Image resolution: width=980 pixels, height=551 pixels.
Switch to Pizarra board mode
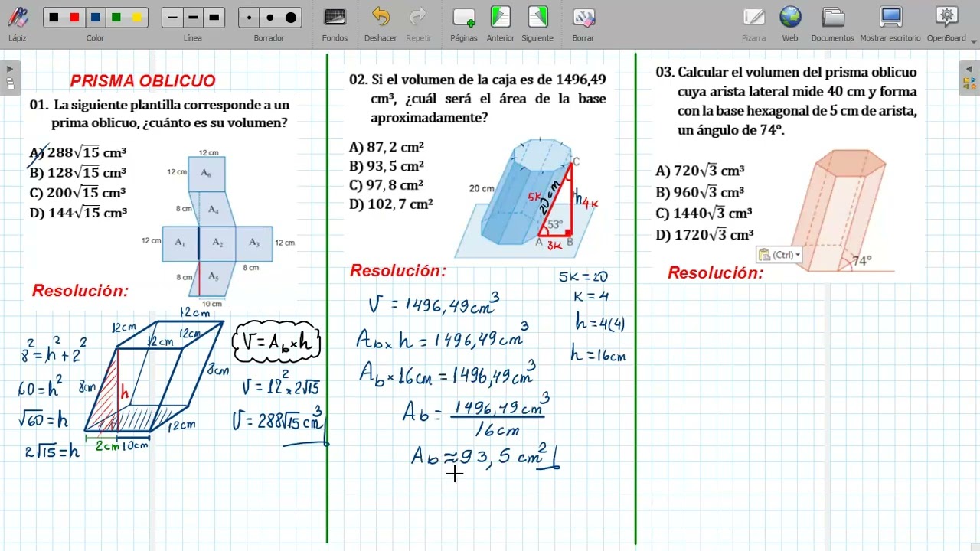pyautogui.click(x=753, y=24)
